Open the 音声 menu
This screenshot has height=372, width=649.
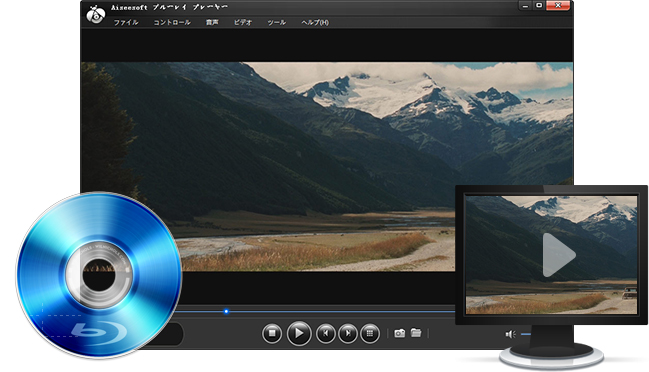212,22
